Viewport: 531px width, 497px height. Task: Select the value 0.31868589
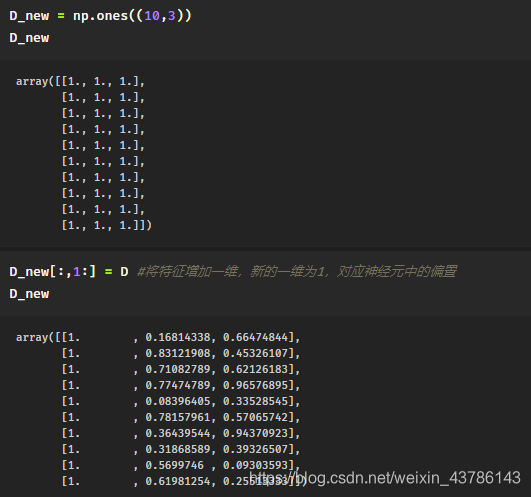(178, 450)
